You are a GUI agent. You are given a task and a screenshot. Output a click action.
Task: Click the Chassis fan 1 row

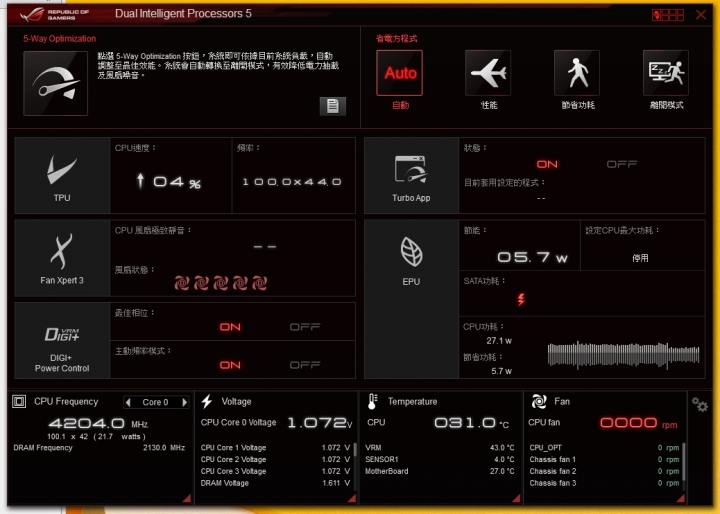(x=604, y=460)
